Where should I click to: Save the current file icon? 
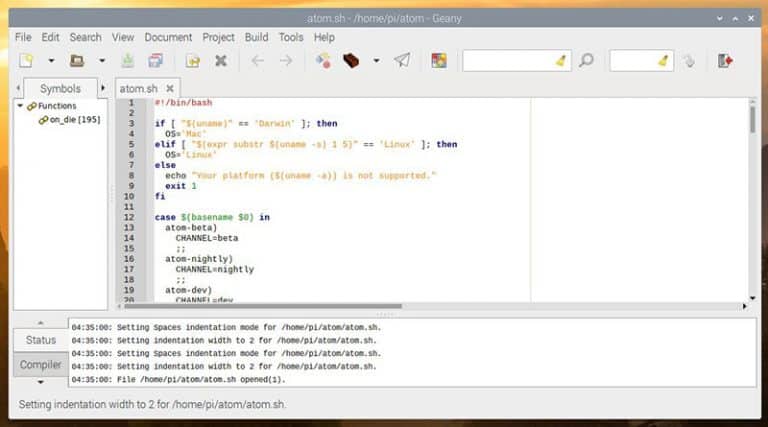[128, 61]
